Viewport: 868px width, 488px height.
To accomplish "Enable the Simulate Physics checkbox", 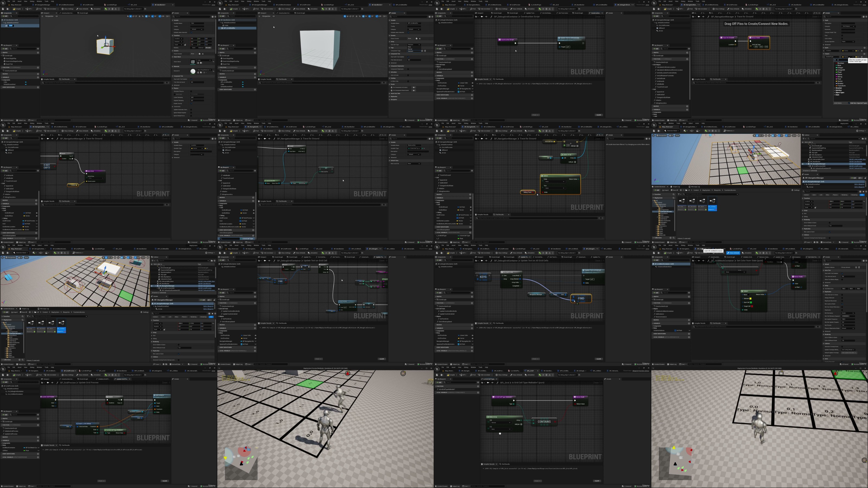I will click(191, 92).
